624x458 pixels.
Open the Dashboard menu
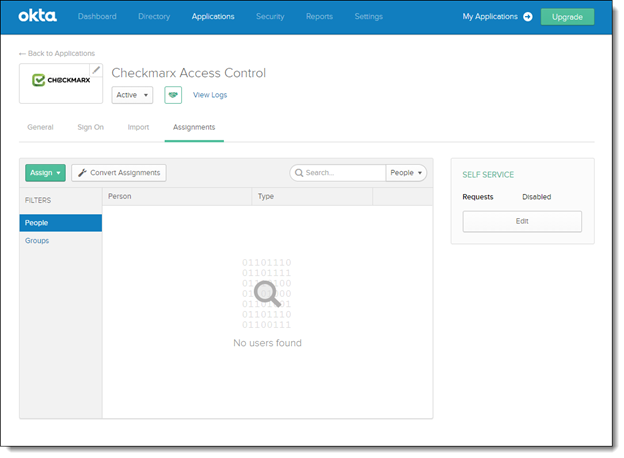[x=97, y=16]
